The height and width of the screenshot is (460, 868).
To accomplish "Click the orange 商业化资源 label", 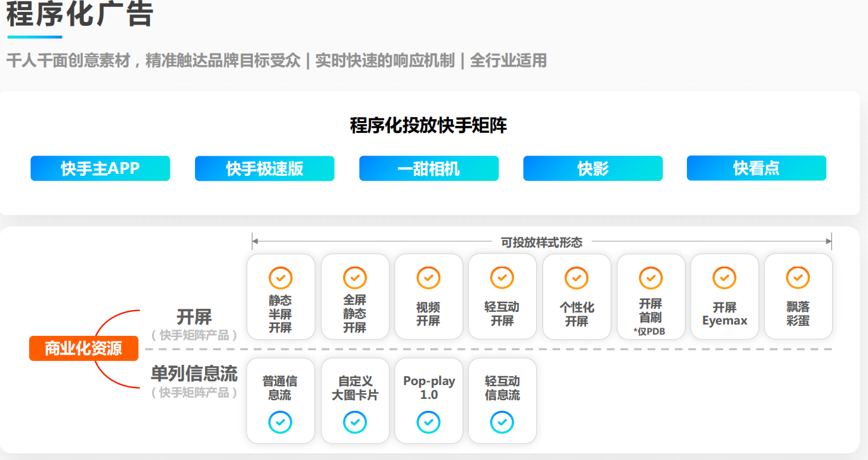I will 83,348.
